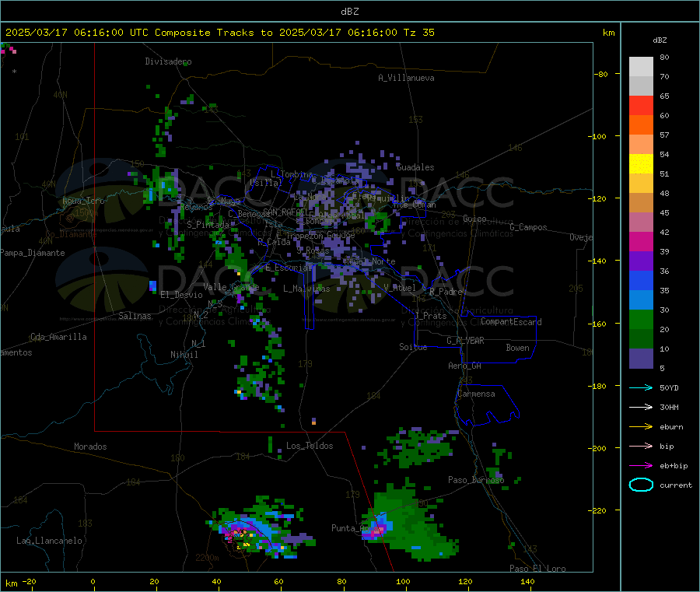Click the white 30HM arrow legend icon
This screenshot has width=700, height=592.
(641, 407)
